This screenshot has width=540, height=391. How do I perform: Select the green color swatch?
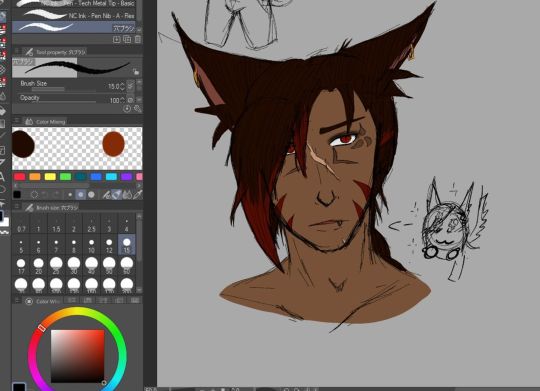click(65, 177)
